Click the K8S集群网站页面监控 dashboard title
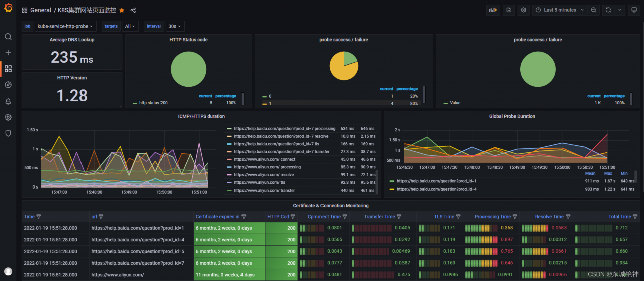644x281 pixels. point(87,10)
